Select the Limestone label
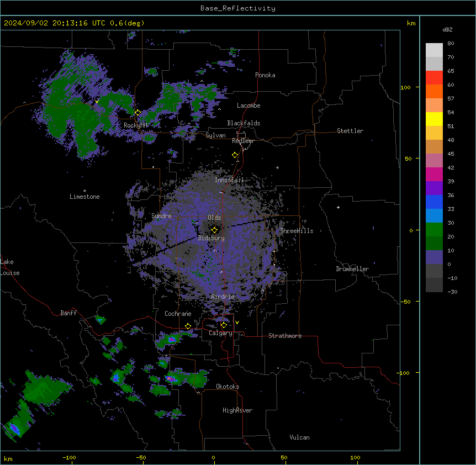This screenshot has width=476, height=465. (84, 197)
